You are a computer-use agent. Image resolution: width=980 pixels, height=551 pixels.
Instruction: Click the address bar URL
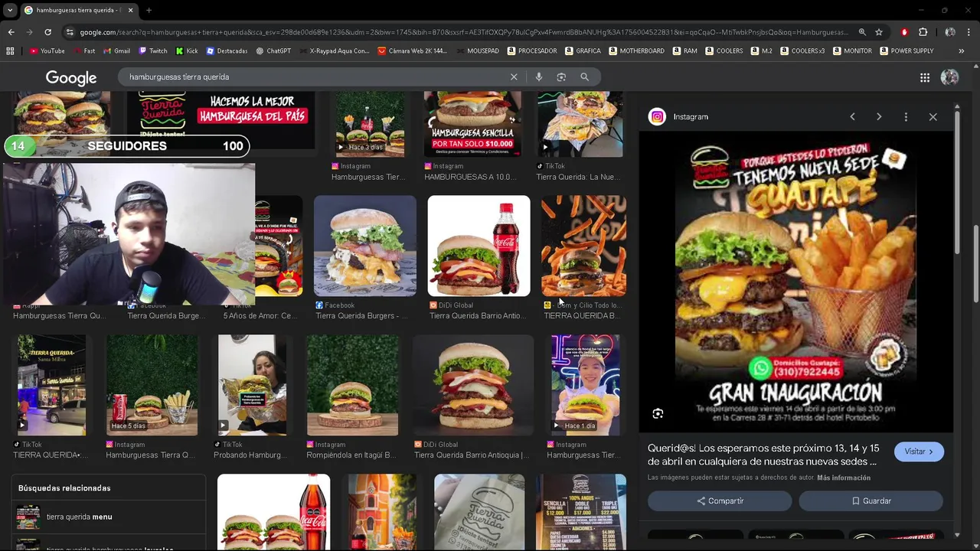(x=463, y=32)
